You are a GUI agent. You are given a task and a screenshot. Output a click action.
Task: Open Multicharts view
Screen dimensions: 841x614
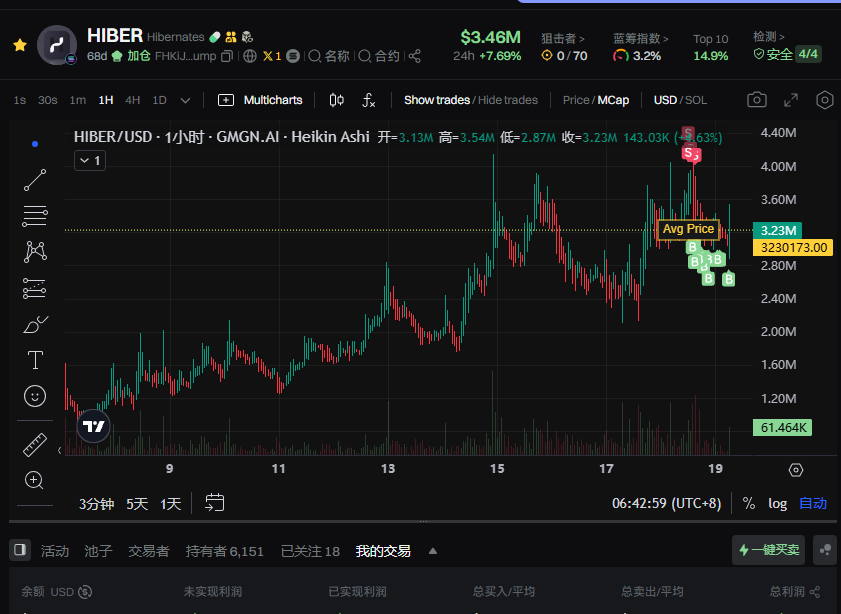260,100
